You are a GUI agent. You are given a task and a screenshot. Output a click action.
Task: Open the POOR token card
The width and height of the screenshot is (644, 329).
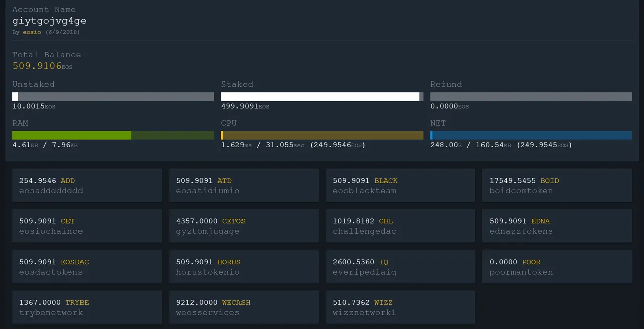(557, 267)
